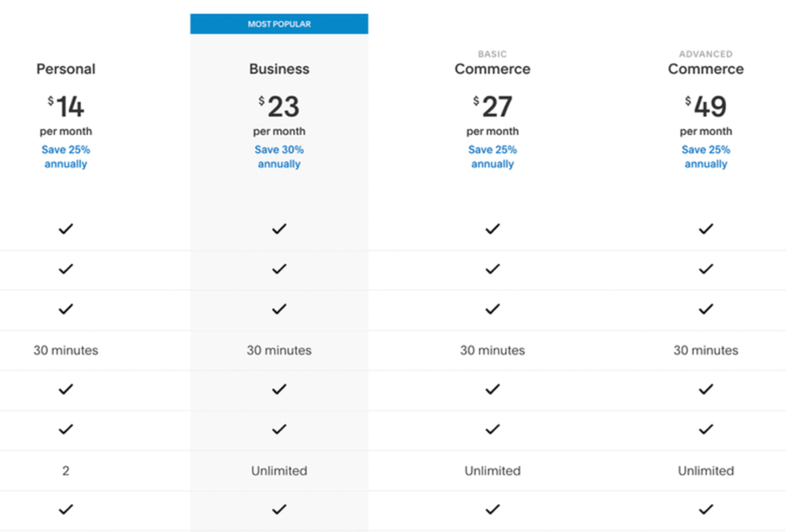Click the first-row checkmark under Personal

pos(65,229)
